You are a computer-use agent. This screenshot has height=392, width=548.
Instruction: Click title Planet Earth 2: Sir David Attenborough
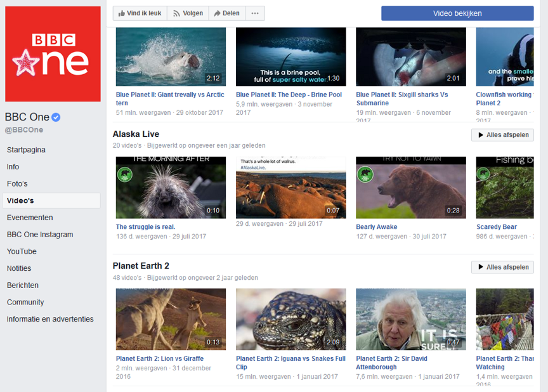pos(391,363)
